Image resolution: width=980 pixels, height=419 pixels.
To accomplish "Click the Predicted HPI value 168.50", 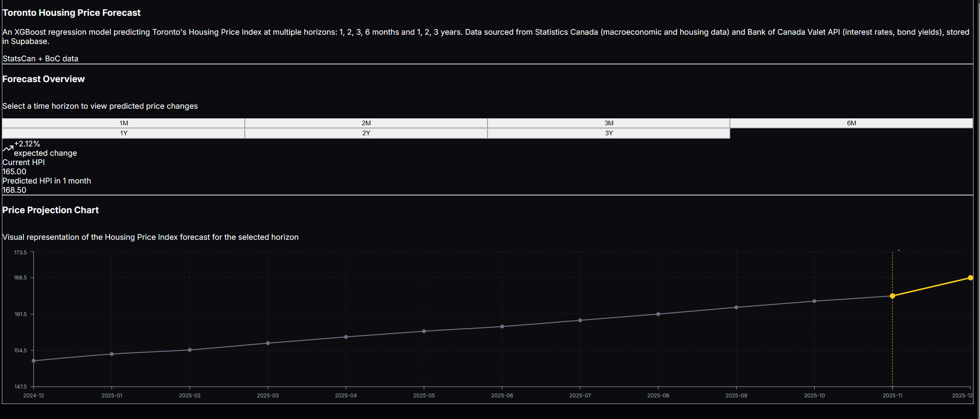I will click(x=14, y=190).
